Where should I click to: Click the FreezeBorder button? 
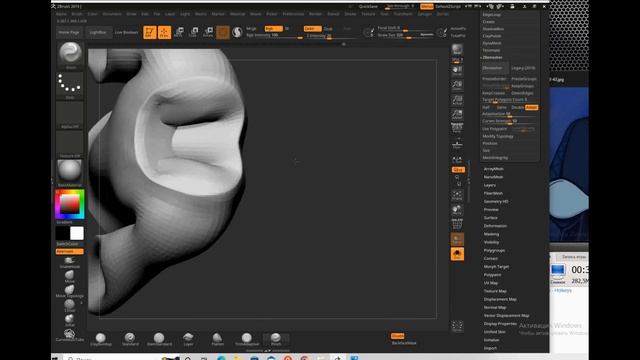coord(495,79)
